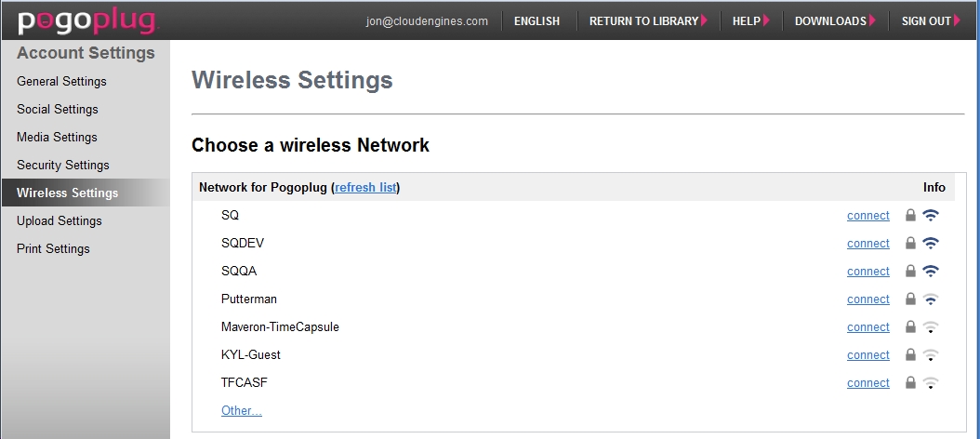This screenshot has width=980, height=439.
Task: Open the Downloads menu
Action: click(835, 21)
